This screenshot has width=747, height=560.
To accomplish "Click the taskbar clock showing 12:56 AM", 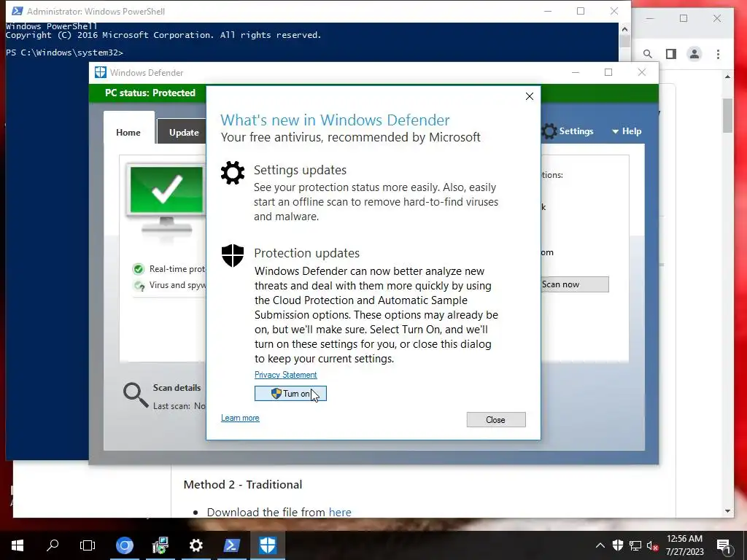I will click(684, 539).
